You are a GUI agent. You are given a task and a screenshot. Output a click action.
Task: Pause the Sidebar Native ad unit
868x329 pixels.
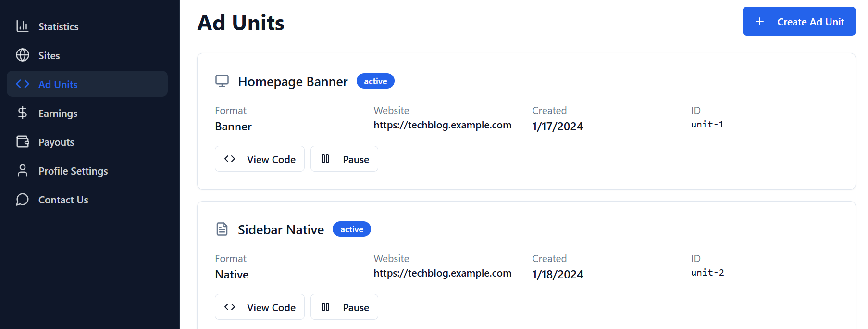(x=344, y=307)
